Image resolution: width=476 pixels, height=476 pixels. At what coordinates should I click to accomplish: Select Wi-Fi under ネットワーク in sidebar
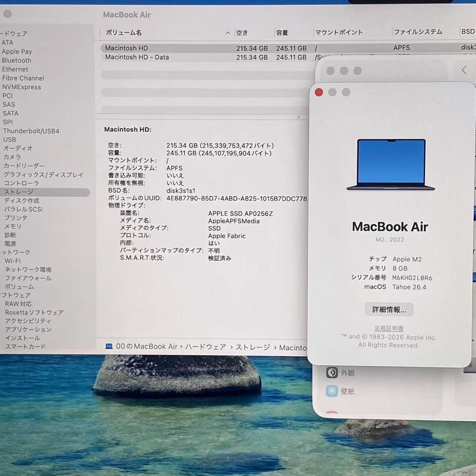coord(12,261)
